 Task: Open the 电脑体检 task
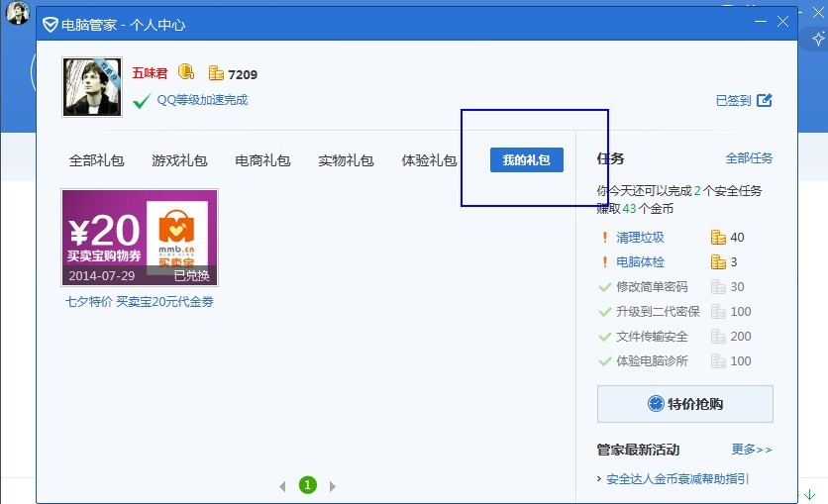click(640, 262)
